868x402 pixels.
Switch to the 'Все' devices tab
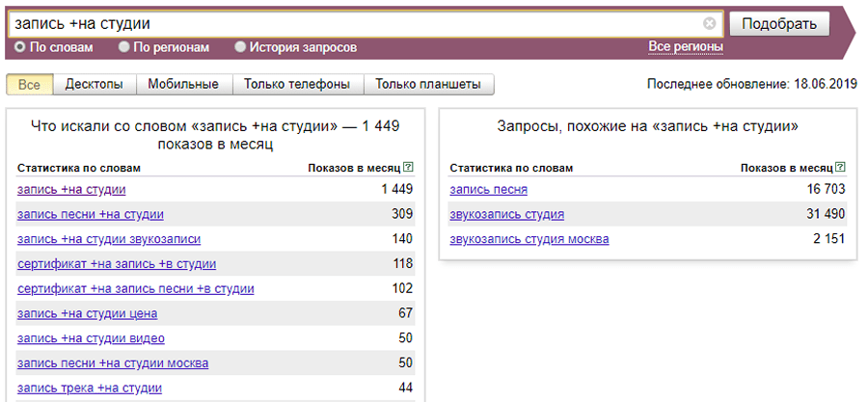coord(29,85)
